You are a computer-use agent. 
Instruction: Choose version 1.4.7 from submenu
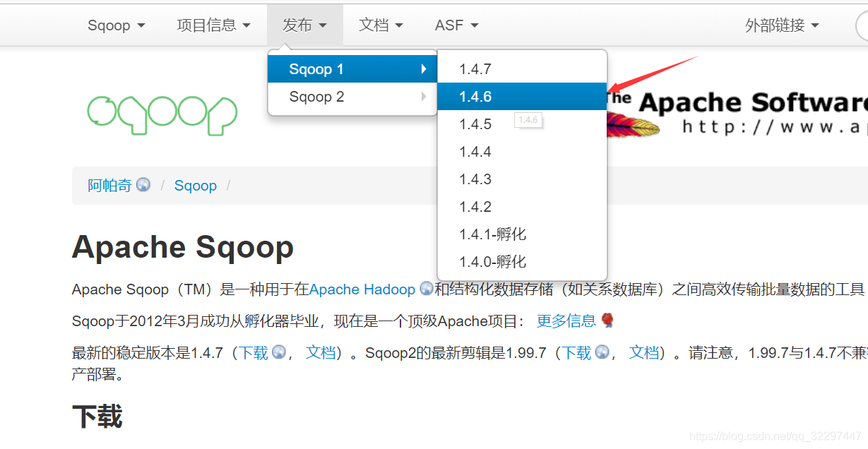coord(522,69)
